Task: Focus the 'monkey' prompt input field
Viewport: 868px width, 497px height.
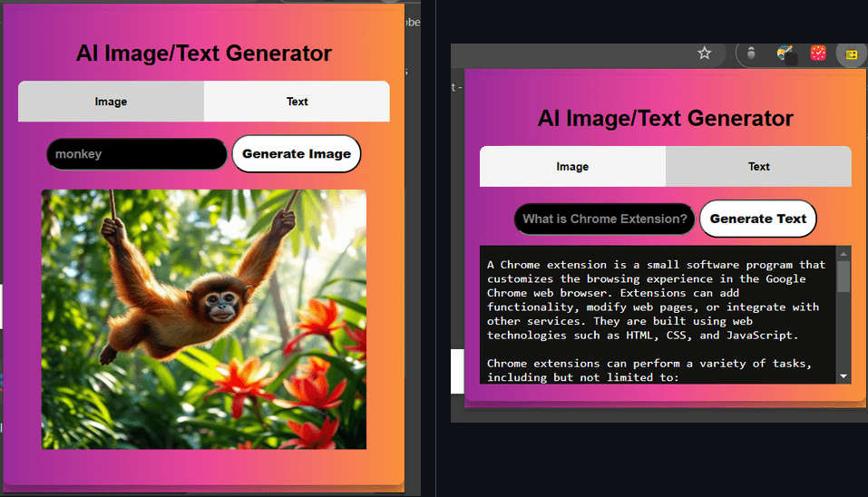Action: click(137, 154)
